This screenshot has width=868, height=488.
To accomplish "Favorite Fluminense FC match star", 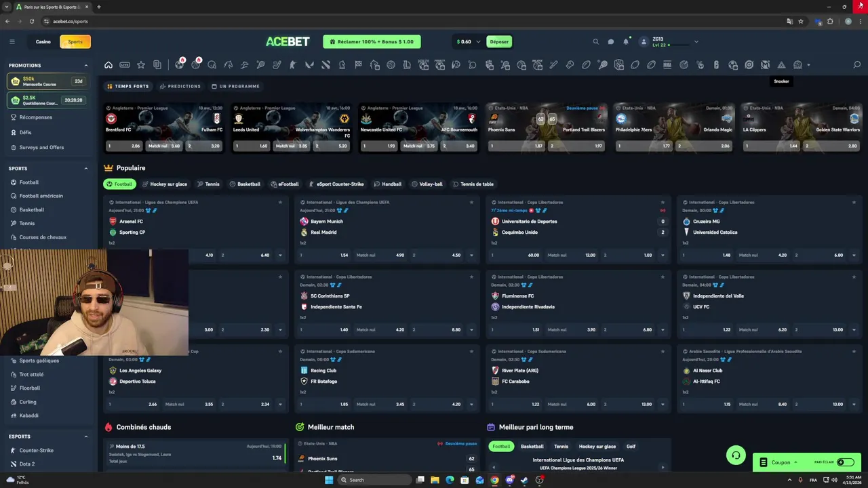I will point(663,277).
